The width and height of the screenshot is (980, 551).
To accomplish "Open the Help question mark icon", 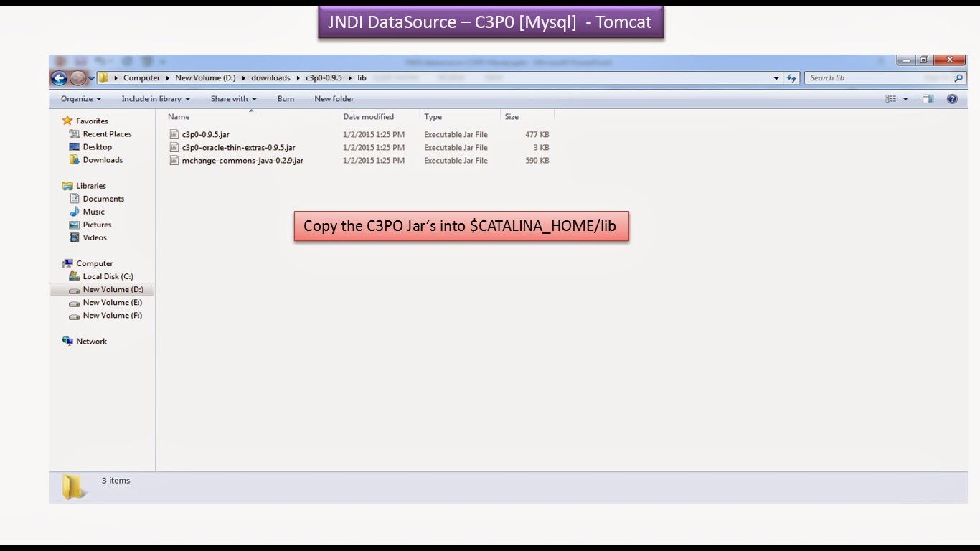I will 952,99.
